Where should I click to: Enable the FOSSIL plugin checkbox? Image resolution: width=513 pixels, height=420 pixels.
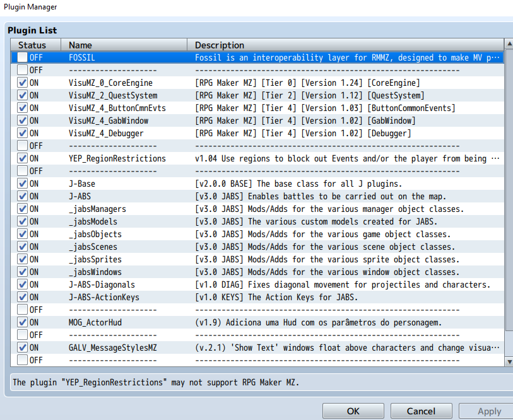pos(22,57)
